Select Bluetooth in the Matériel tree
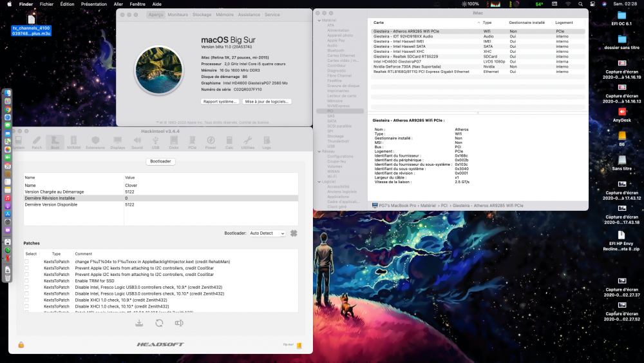The height and width of the screenshot is (363, 644). (336, 50)
